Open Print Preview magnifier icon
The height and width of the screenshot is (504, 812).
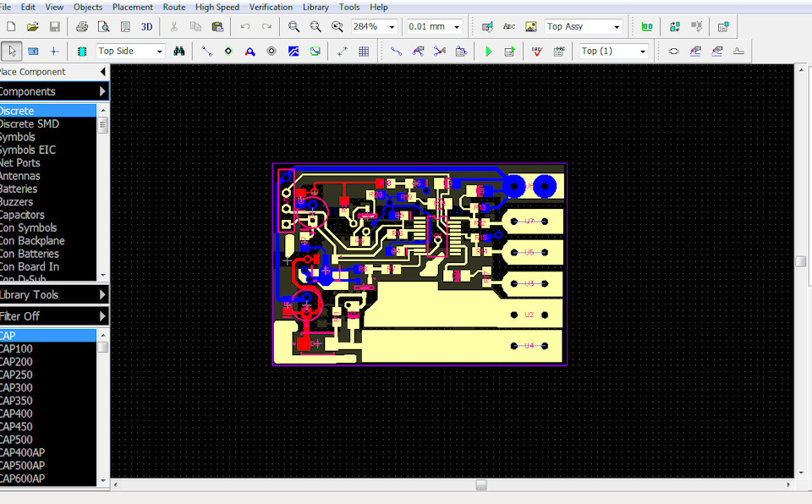pos(103,26)
